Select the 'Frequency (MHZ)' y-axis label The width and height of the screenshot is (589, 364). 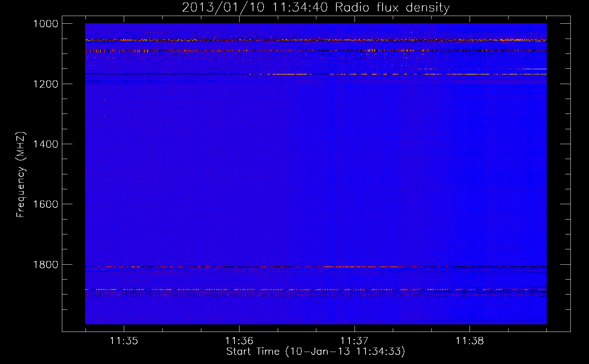21,175
